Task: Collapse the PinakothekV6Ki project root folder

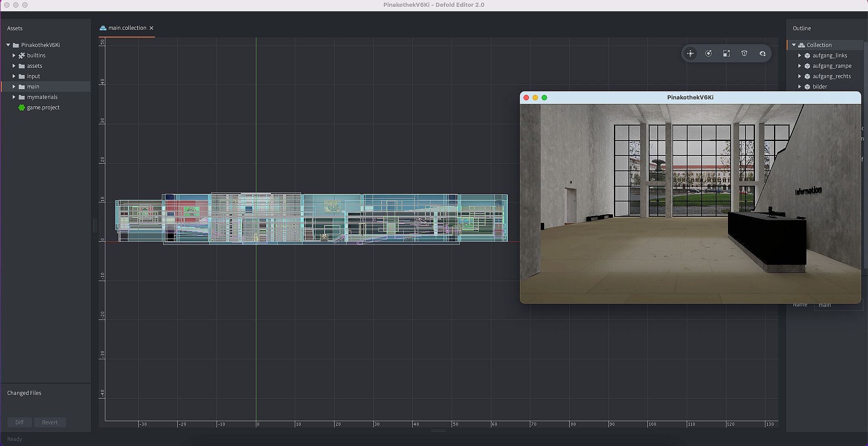Action: pyautogui.click(x=8, y=45)
